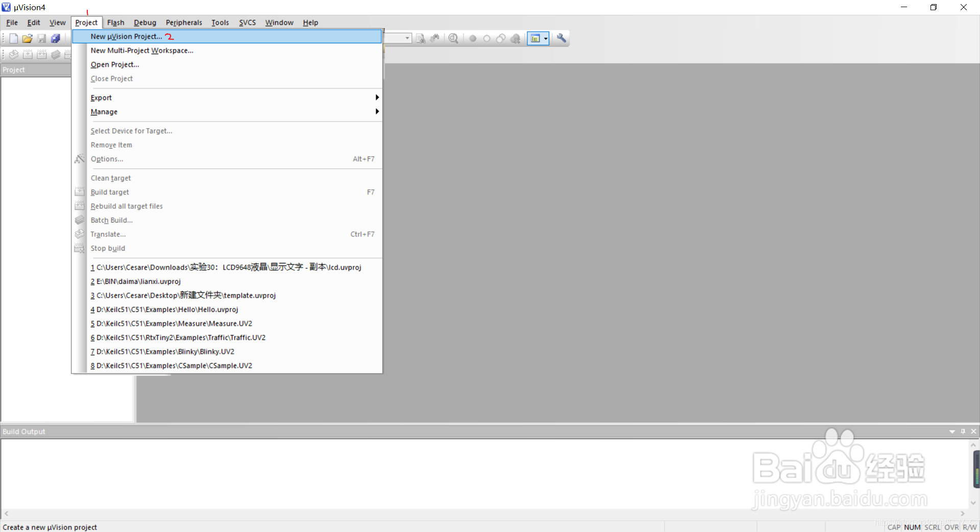Open the Tools menu
The width and height of the screenshot is (980, 532).
(220, 22)
